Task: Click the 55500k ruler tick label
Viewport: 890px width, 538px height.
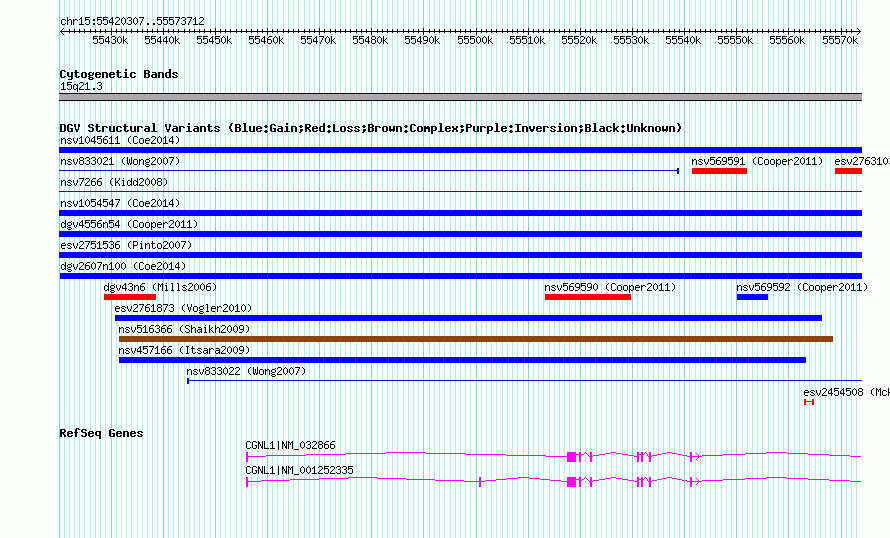Action: tap(475, 40)
